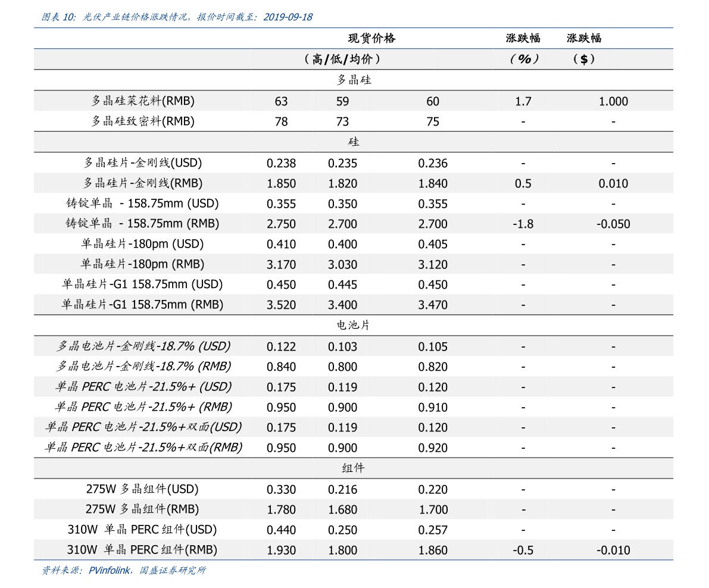Select 单晶 PERC 电池片-21.5%+双面(RMB) label
This screenshot has width=709, height=588.
[143, 448]
